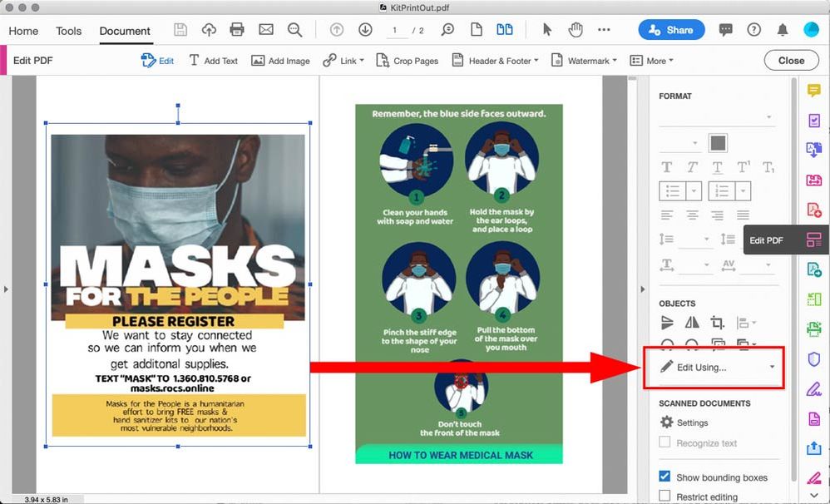
Task: Select two-page view icon
Action: point(505,30)
